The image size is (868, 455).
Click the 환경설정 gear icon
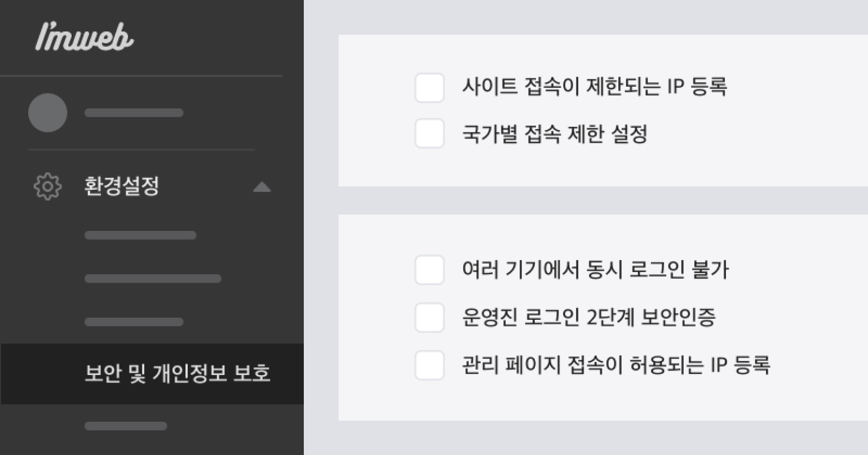point(47,186)
